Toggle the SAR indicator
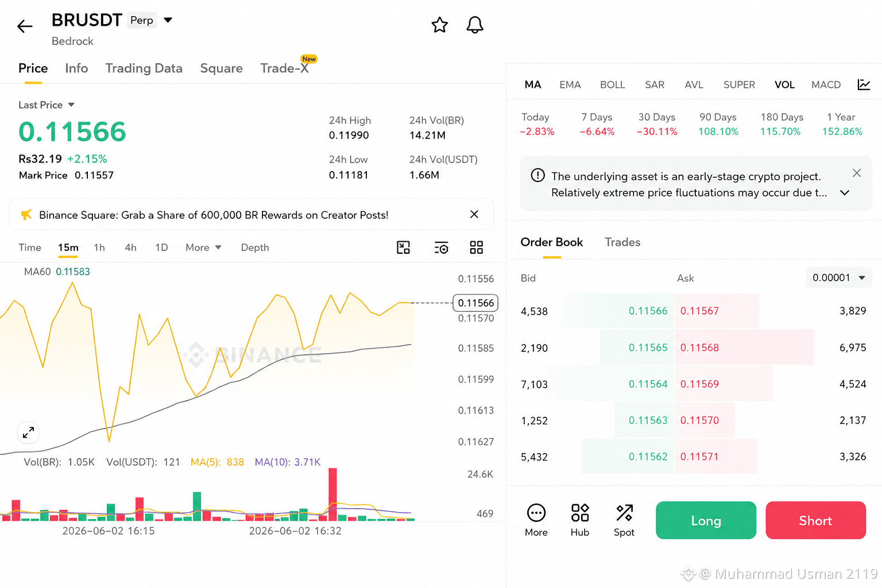This screenshot has height=588, width=882. coord(655,84)
